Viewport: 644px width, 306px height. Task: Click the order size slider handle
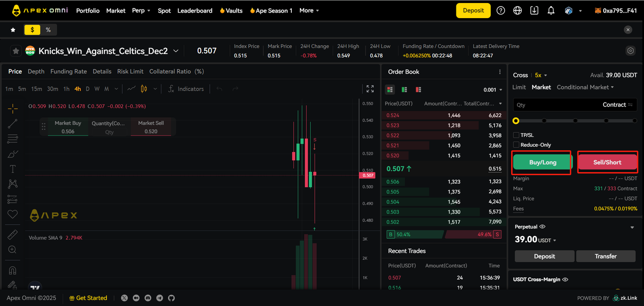516,121
